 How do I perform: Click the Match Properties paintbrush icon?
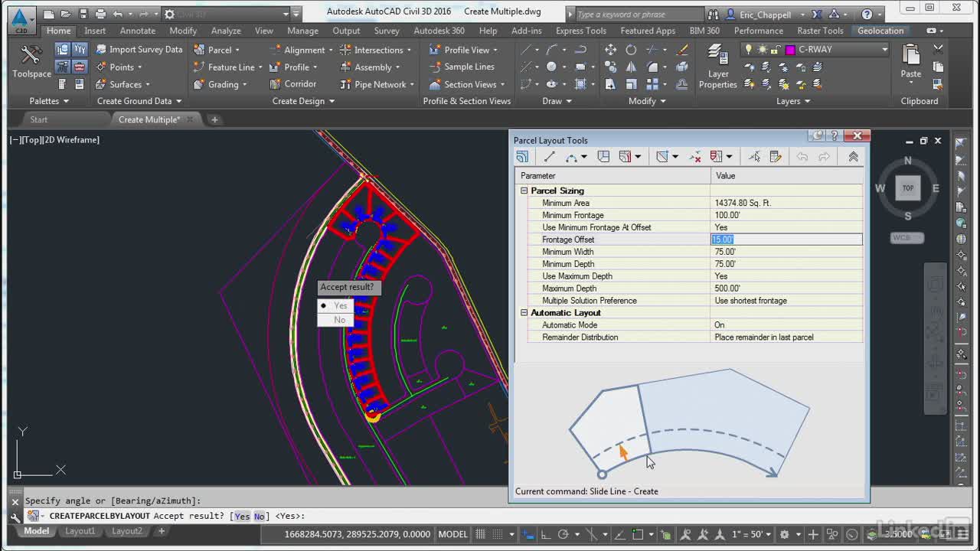682,50
